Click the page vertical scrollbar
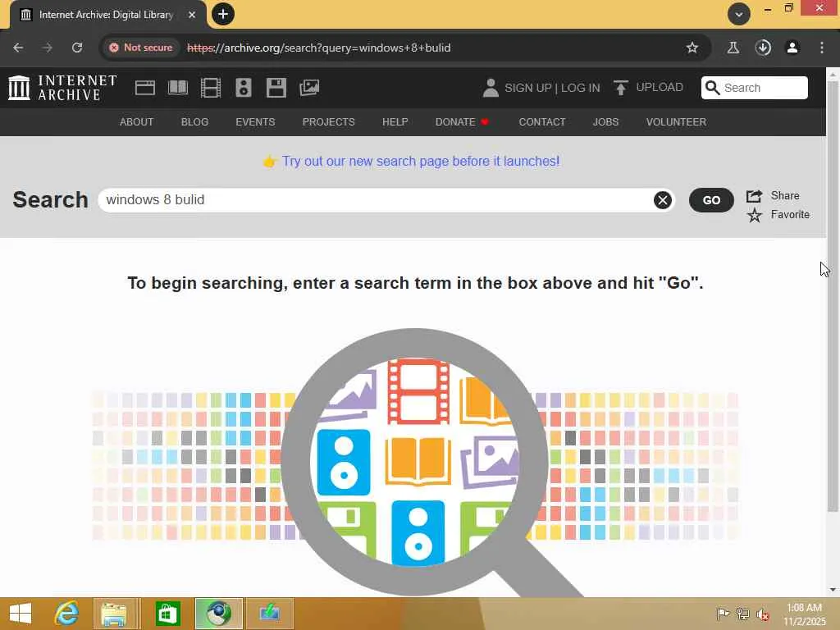This screenshot has height=630, width=840. 833,295
